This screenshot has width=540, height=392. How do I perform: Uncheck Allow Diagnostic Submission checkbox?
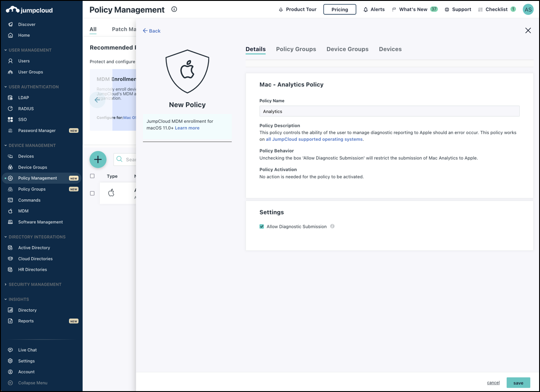click(x=262, y=226)
